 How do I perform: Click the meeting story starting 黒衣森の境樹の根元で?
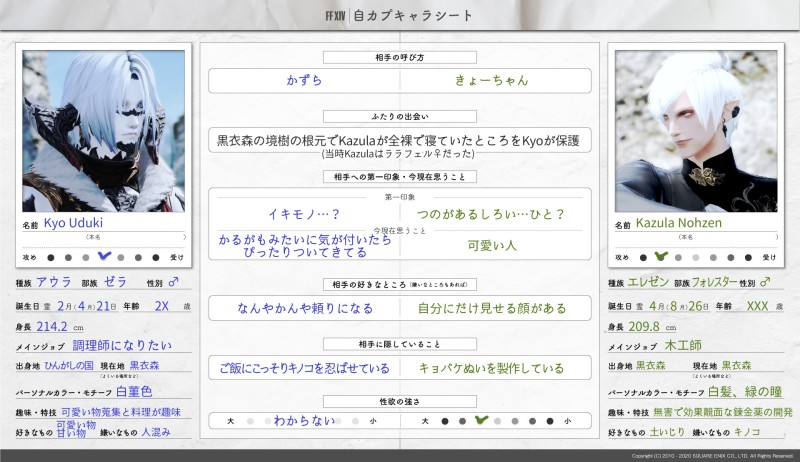coord(398,140)
